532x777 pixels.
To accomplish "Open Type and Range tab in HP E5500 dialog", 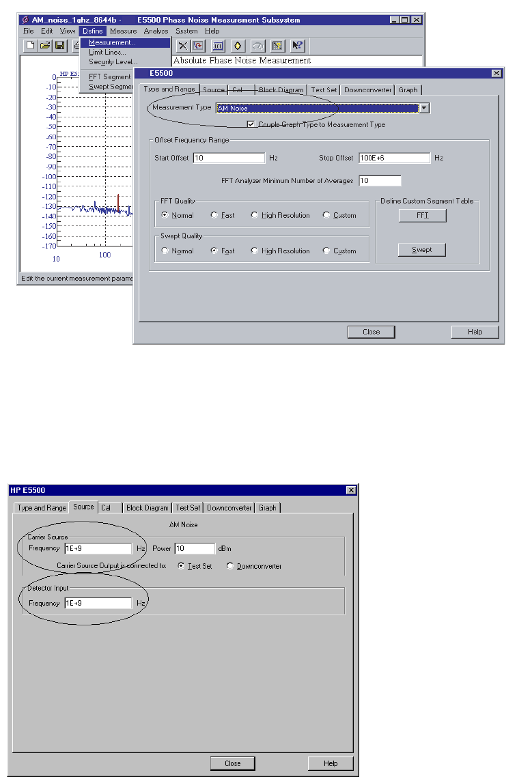I will pos(42,508).
